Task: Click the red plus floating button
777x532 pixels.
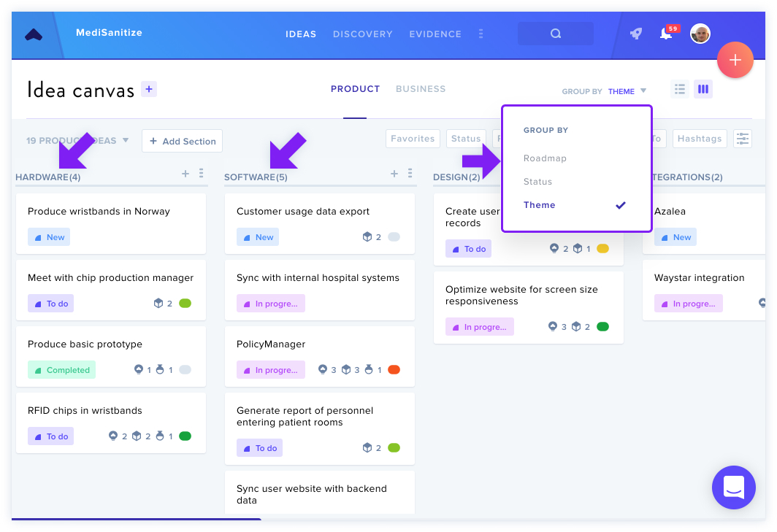Action: [735, 60]
